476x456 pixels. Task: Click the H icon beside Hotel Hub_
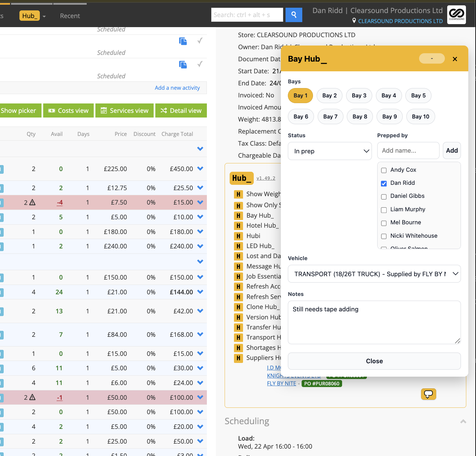[238, 226]
